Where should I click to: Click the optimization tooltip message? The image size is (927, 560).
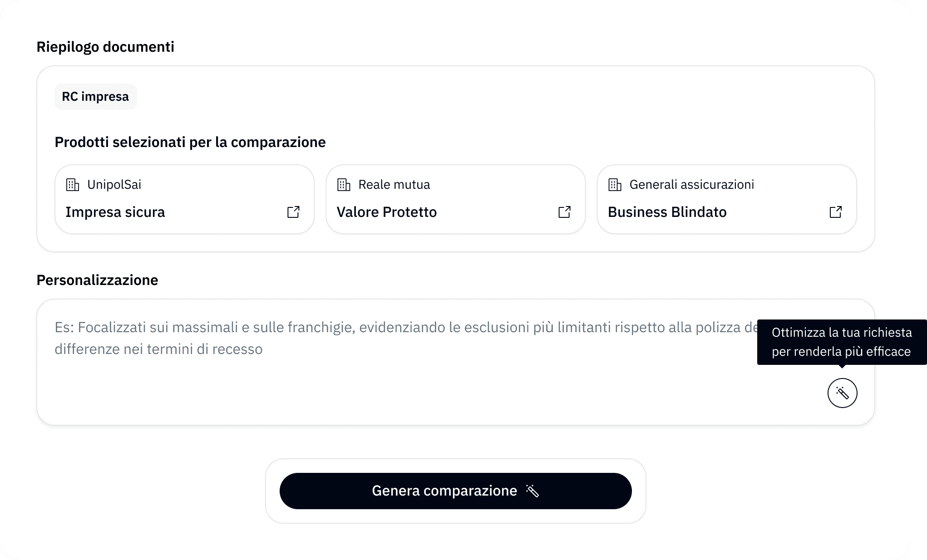840,342
